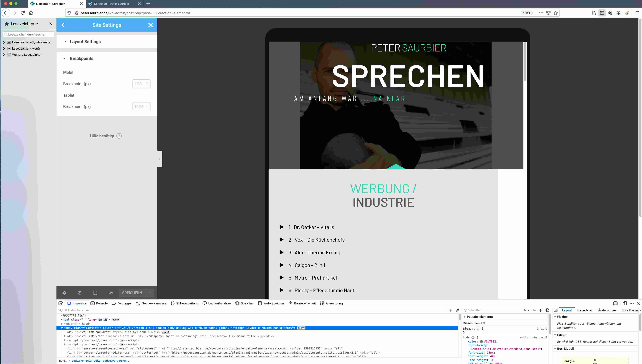The height and width of the screenshot is (364, 642).
Task: Close the Lesezeichen bookmarks sidebar
Action: point(51,24)
